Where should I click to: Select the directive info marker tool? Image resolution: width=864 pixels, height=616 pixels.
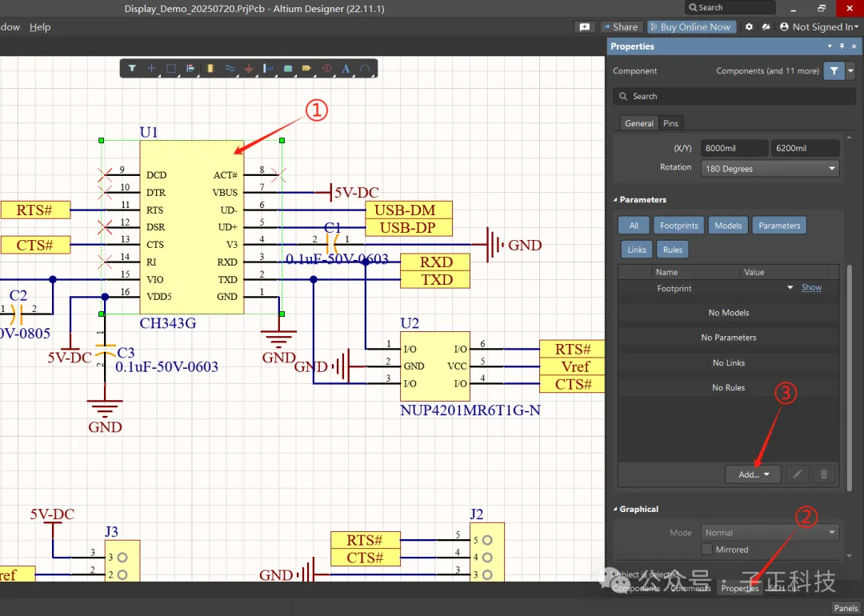[x=326, y=68]
